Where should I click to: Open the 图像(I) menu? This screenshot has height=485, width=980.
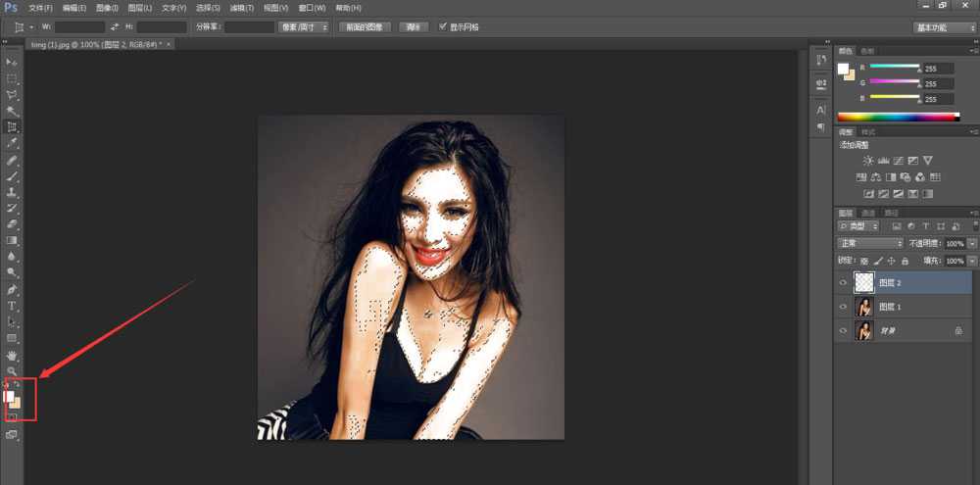(x=106, y=8)
